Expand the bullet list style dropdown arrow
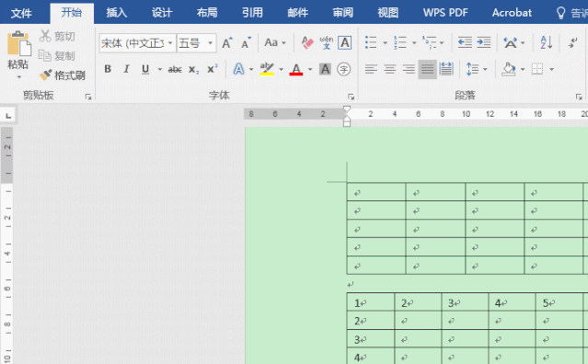The image size is (588, 364). coord(385,43)
